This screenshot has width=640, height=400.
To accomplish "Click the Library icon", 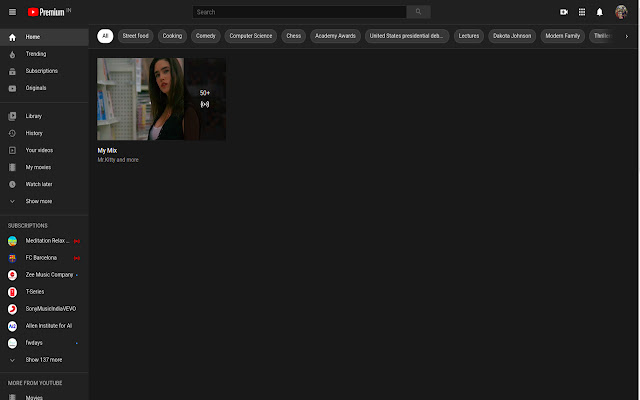I will coord(12,116).
